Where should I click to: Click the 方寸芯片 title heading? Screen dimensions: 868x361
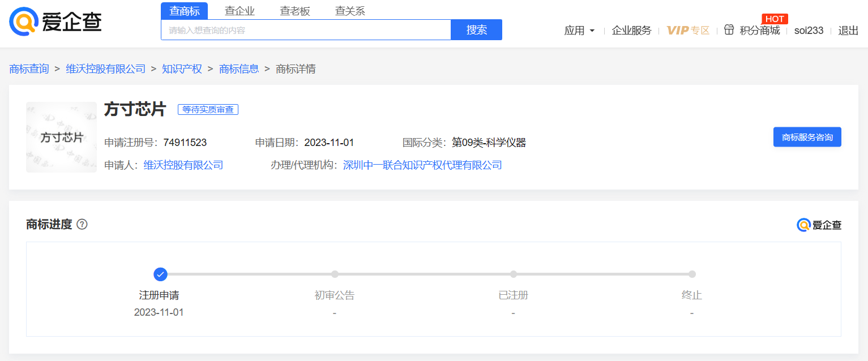pyautogui.click(x=135, y=109)
